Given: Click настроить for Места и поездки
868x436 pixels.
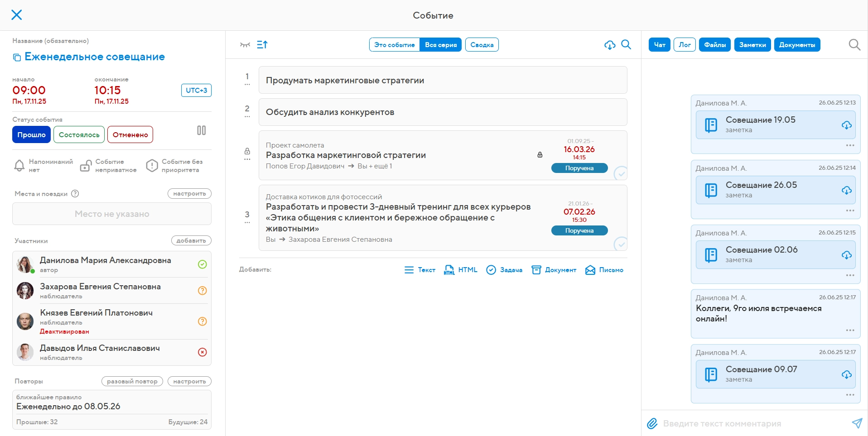Looking at the screenshot, I should click(189, 193).
